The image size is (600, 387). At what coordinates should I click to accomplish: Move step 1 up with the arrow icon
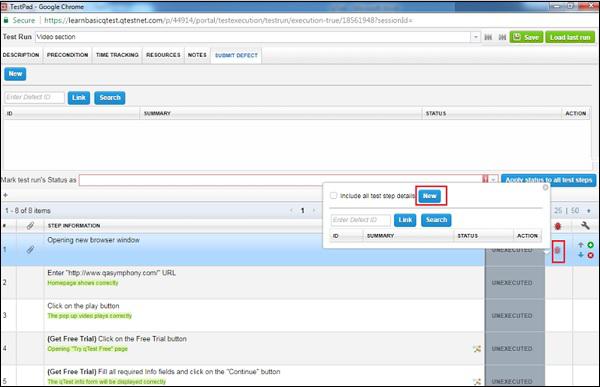581,245
